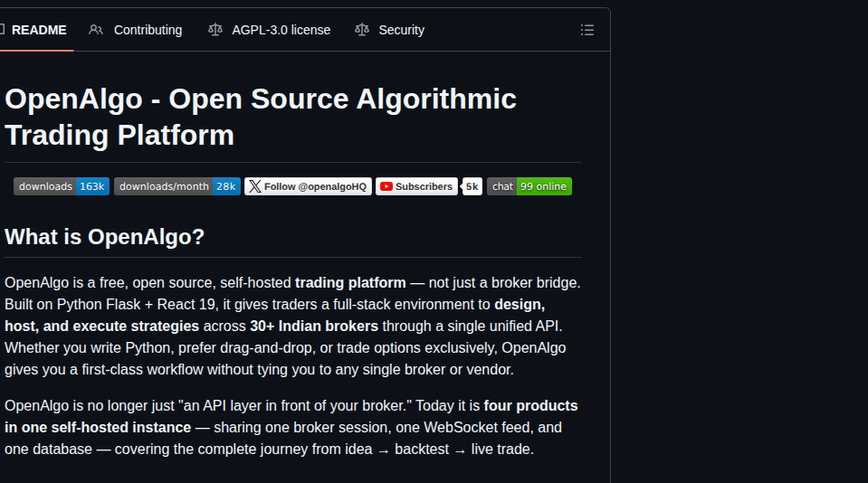Viewport: 868px width, 483px height.
Task: Click the scales icon beside AGPL-3.0 license
Action: click(215, 30)
